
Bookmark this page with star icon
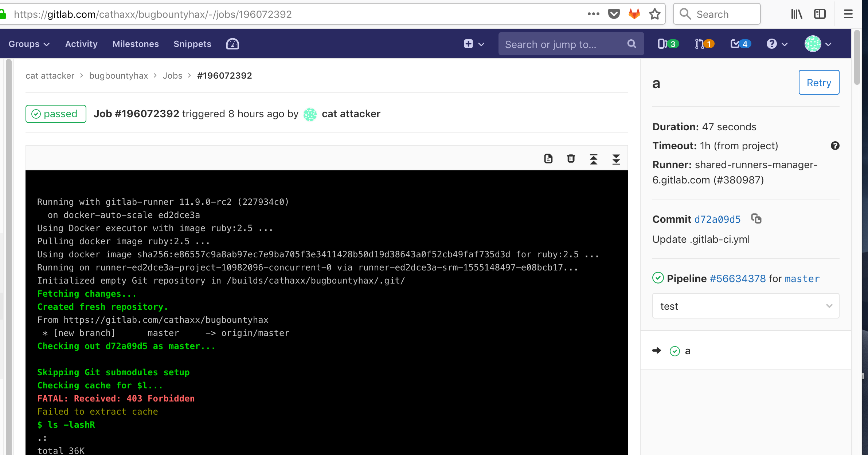(654, 14)
